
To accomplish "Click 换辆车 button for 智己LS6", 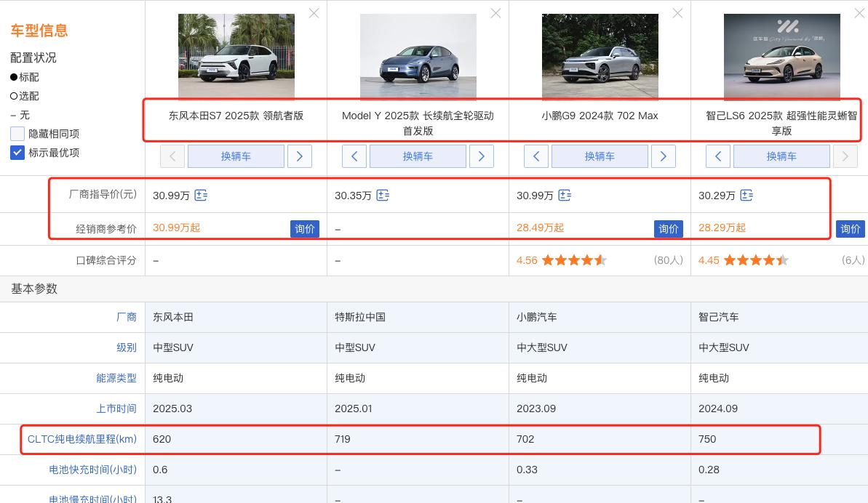I will (781, 156).
